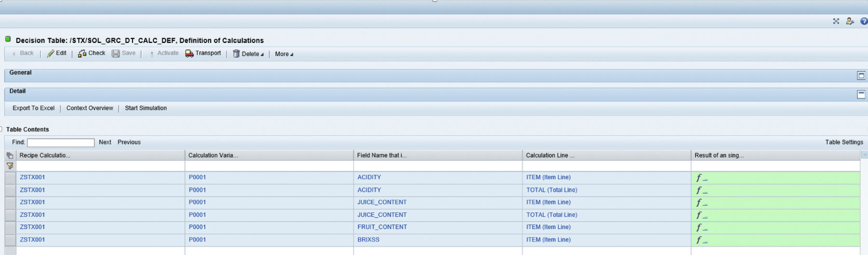
Task: Run the Check function in toolbar
Action: point(92,53)
